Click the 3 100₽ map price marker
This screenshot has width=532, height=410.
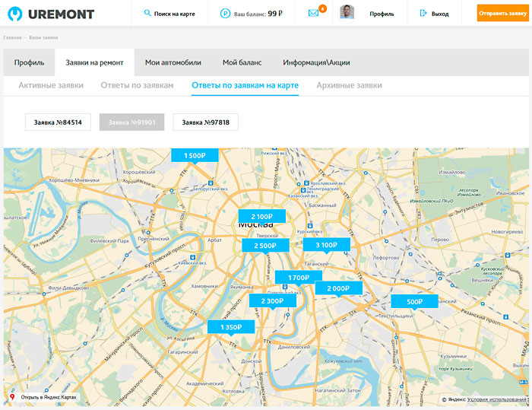pos(326,245)
